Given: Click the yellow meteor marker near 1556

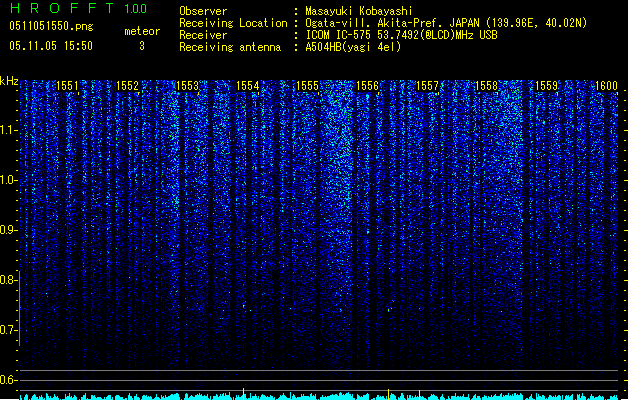Looking at the screenshot, I should coord(388,394).
